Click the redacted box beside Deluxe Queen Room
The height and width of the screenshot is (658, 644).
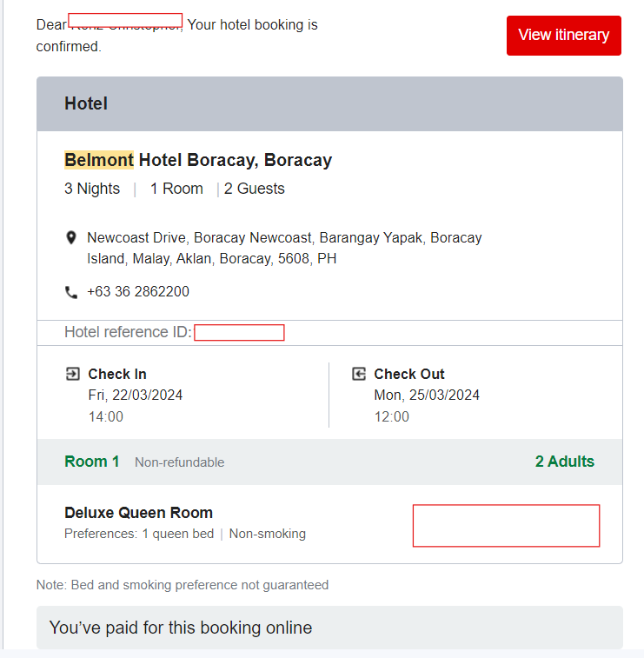tap(506, 525)
